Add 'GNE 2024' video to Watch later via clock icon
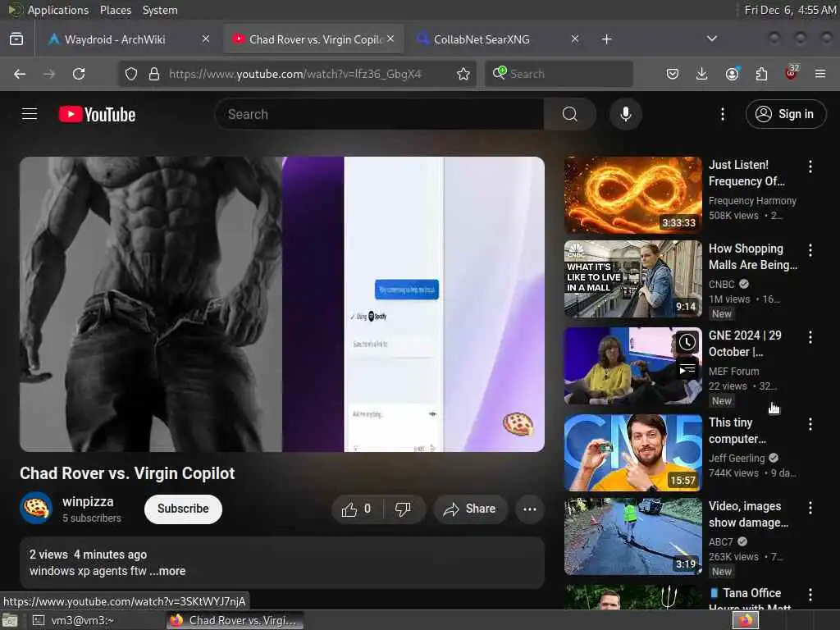Screen dimensions: 840x630 click(687, 342)
